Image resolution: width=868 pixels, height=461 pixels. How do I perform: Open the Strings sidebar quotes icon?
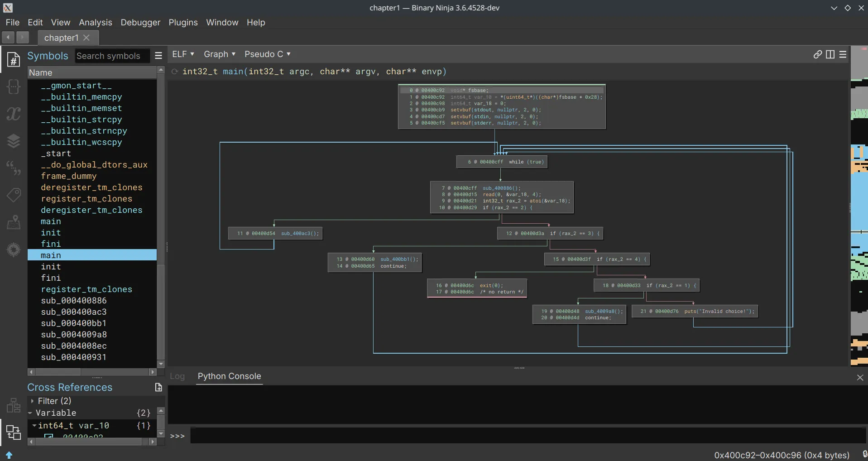[14, 168]
